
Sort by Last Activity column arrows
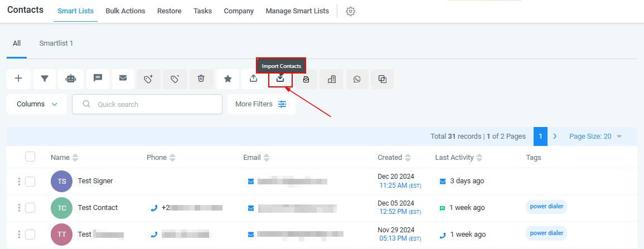point(480,158)
